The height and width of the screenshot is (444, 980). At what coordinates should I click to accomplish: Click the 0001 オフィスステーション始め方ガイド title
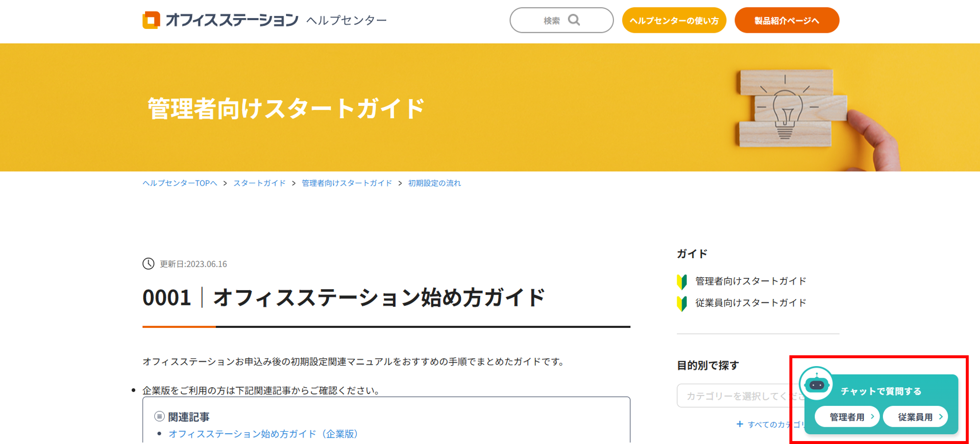pyautogui.click(x=343, y=297)
